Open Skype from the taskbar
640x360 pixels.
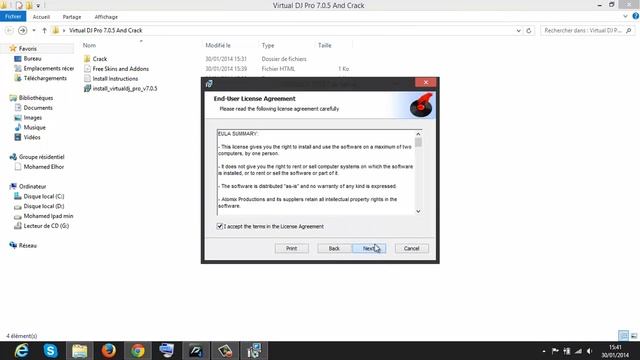[50, 351]
